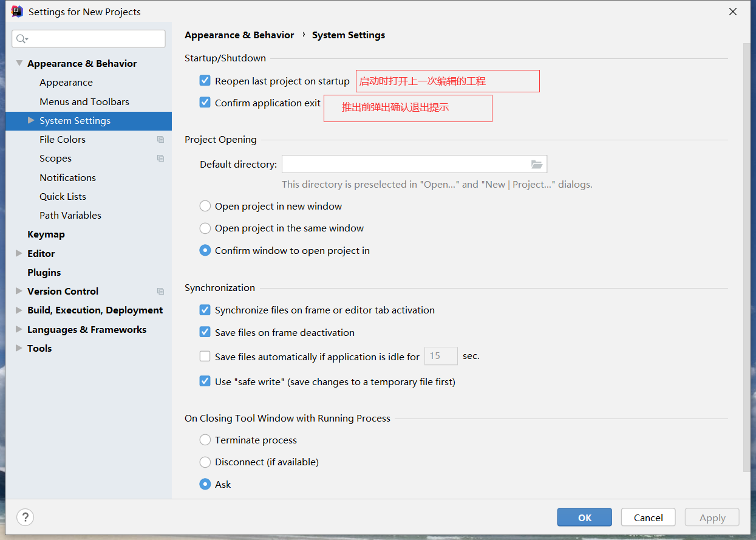Select Open project in new window

(205, 207)
